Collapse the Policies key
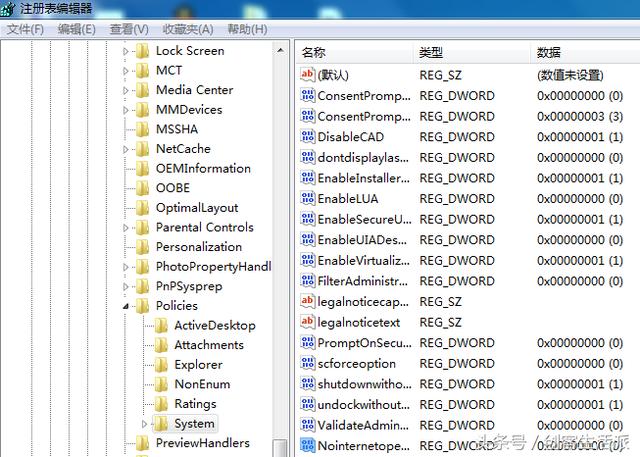640x457 pixels. point(125,306)
